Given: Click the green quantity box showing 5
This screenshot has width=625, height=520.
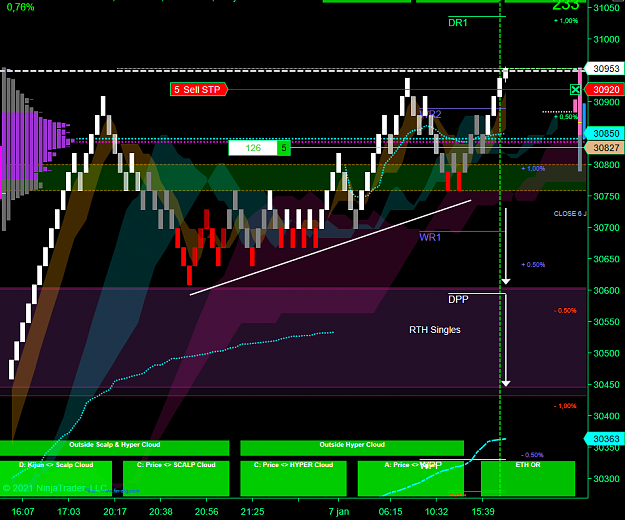Looking at the screenshot, I should pyautogui.click(x=284, y=148).
